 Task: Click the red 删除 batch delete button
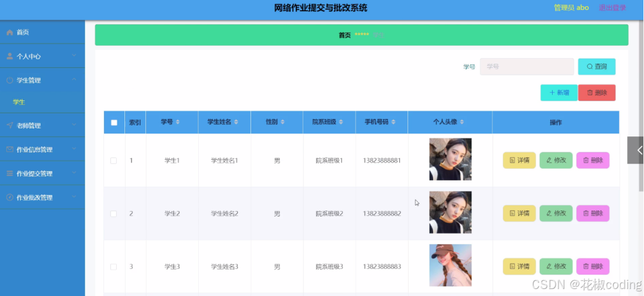[597, 93]
